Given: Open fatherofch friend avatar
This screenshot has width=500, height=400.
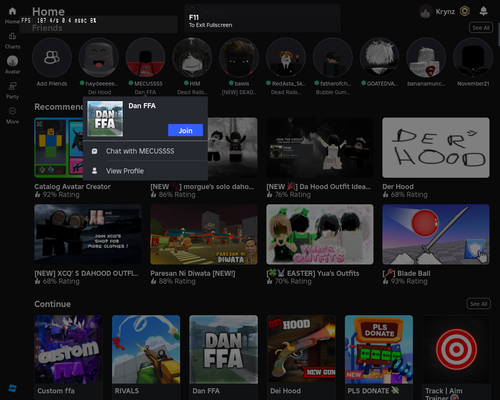Looking at the screenshot, I should tap(333, 57).
